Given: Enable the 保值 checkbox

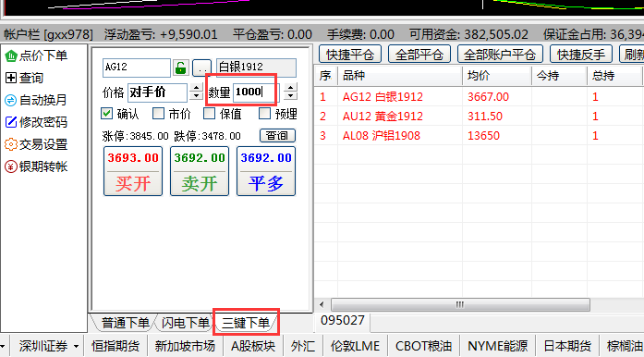Looking at the screenshot, I should click(210, 114).
